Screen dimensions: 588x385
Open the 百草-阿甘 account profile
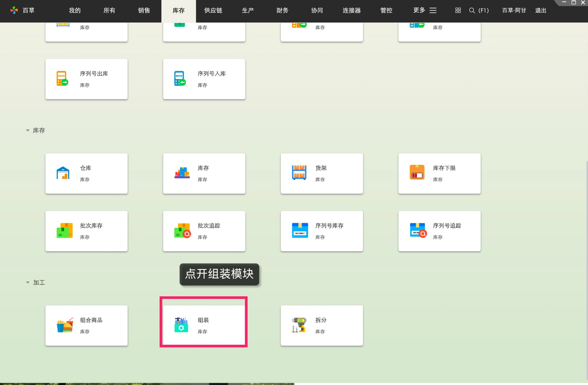pos(514,10)
